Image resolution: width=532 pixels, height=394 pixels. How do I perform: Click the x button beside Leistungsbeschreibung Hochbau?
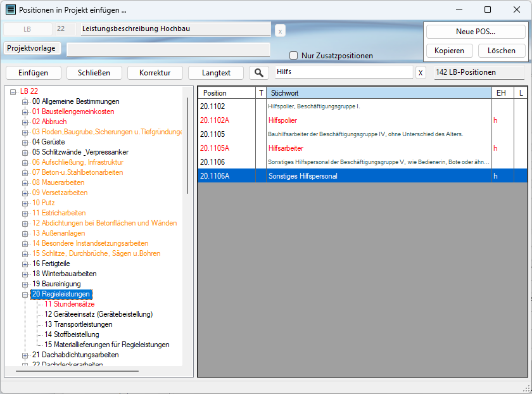pos(281,30)
